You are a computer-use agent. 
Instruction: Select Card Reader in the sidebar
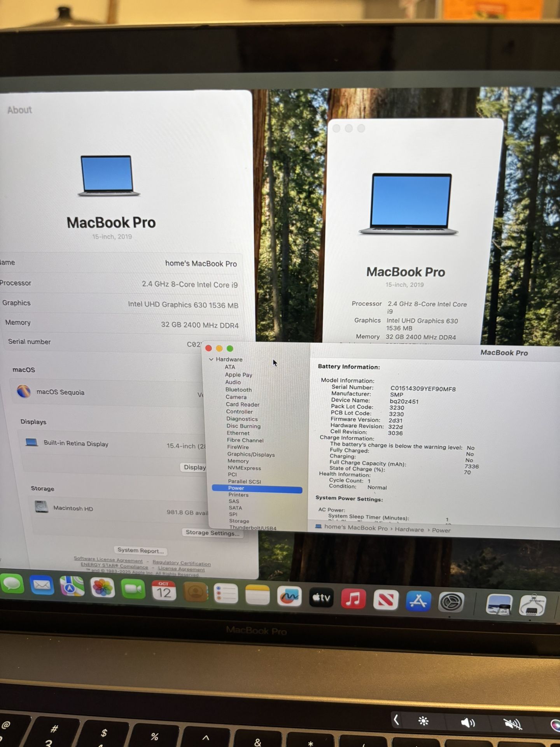click(x=243, y=404)
